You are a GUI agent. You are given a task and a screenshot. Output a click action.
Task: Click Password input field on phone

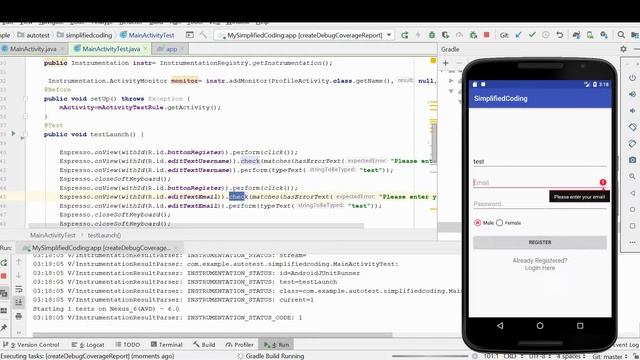coord(540,204)
